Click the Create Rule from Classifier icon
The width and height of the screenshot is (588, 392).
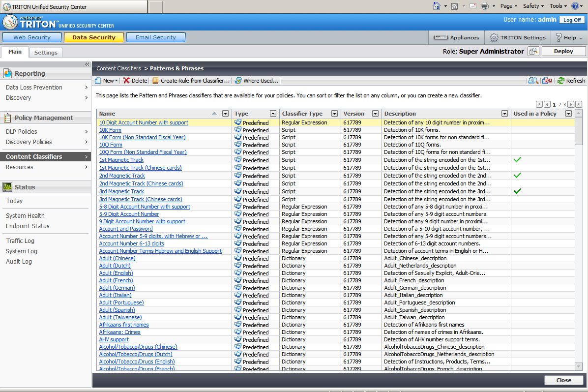[155, 81]
